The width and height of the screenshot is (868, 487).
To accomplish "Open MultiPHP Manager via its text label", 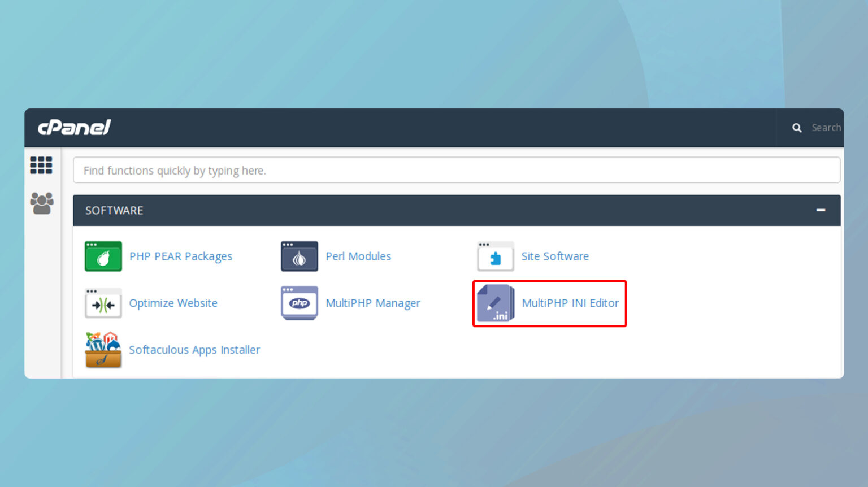I will [x=373, y=303].
